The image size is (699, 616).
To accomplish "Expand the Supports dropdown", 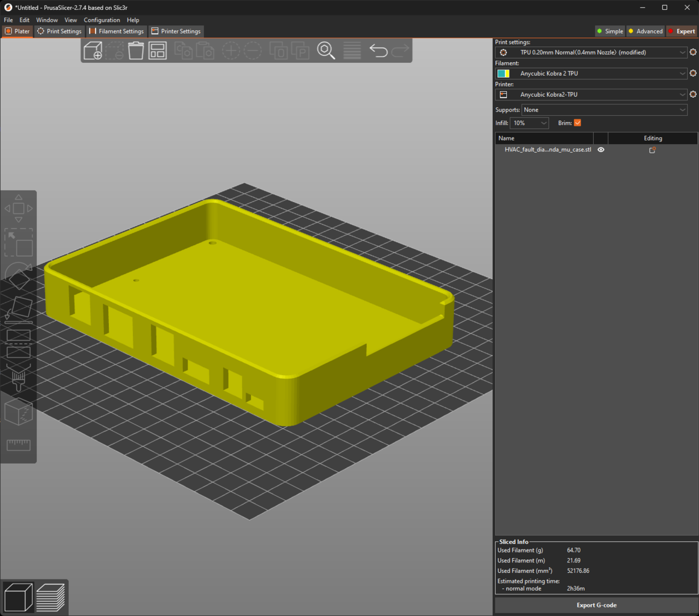I will pyautogui.click(x=604, y=110).
